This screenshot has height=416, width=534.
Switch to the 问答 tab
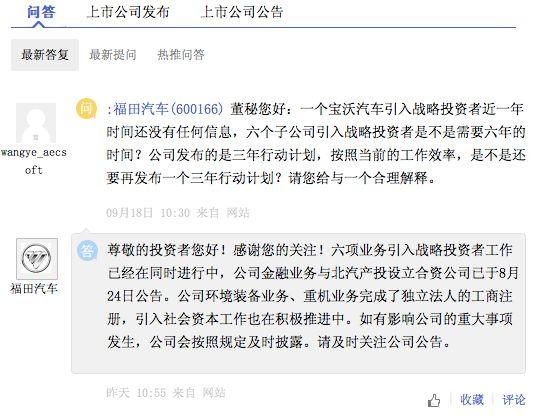pos(41,12)
